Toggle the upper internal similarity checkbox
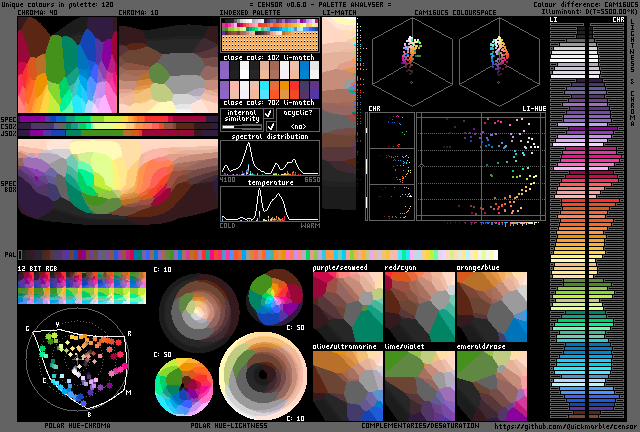The width and height of the screenshot is (640, 432). 269,115
